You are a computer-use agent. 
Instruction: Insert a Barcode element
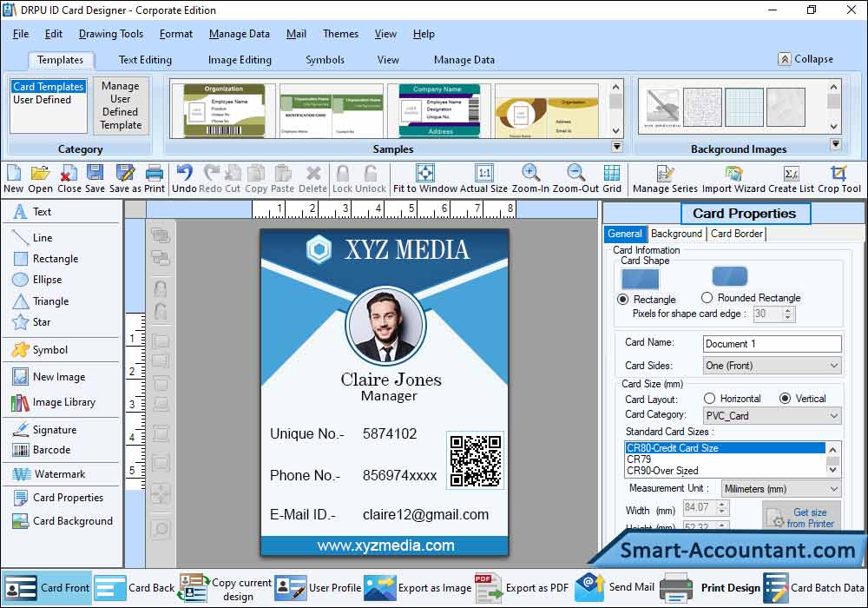point(41,450)
